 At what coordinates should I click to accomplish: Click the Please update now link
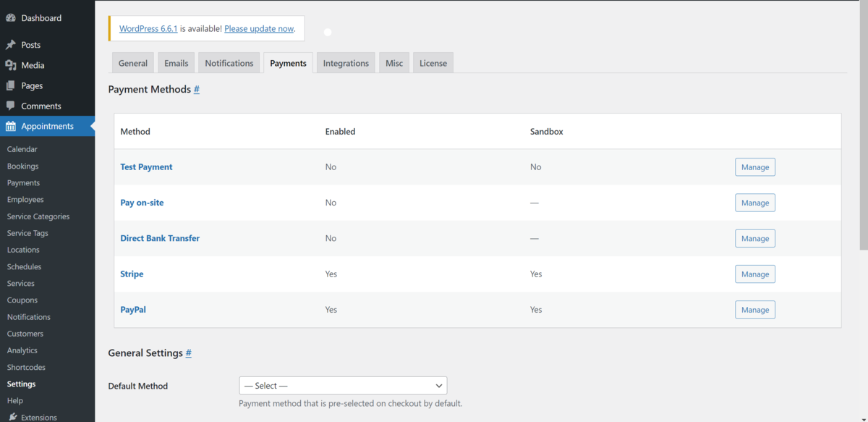(x=259, y=29)
